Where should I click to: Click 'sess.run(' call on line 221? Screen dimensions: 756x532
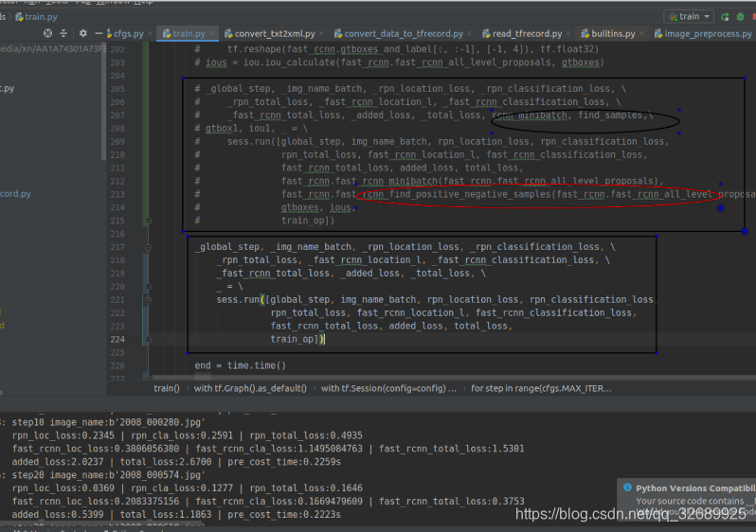click(238, 300)
